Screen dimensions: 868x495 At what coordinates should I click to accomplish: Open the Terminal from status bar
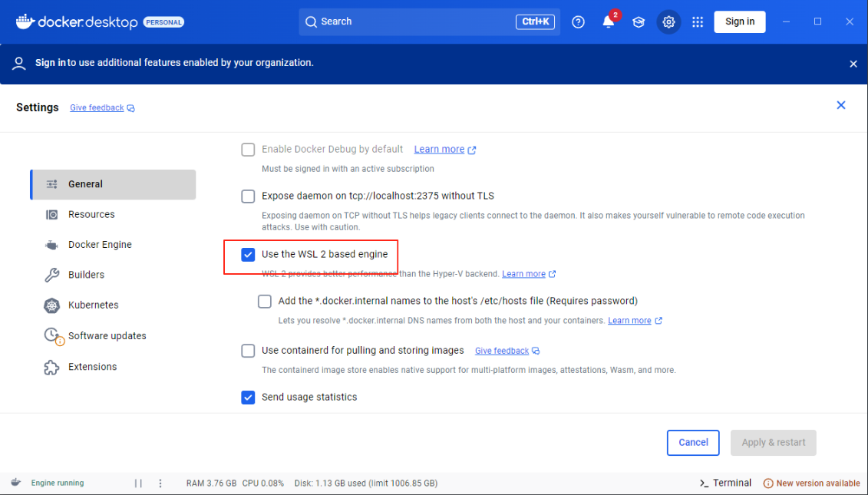[726, 483]
